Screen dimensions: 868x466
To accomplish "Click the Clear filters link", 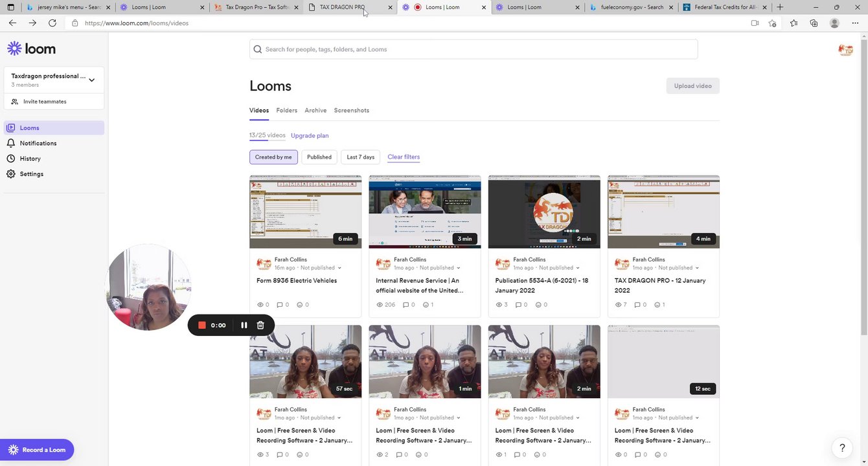I will 404,157.
